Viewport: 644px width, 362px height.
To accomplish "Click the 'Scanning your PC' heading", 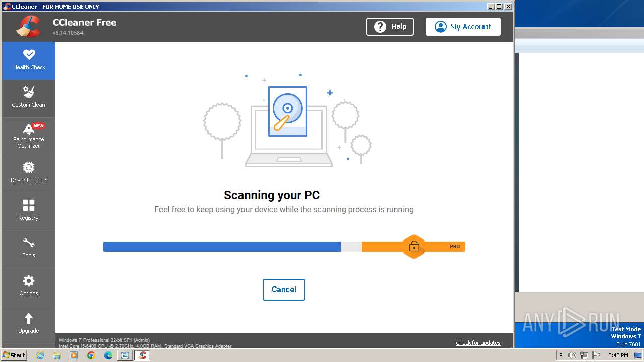I will point(272,195).
